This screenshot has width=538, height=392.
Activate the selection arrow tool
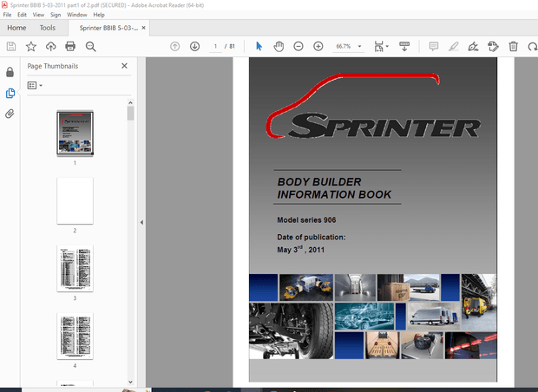[259, 46]
